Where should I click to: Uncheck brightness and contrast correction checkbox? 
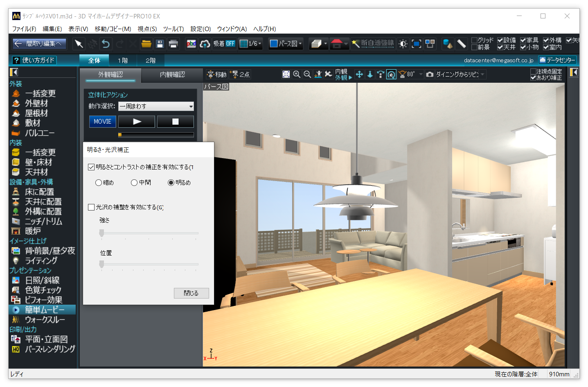click(x=91, y=167)
